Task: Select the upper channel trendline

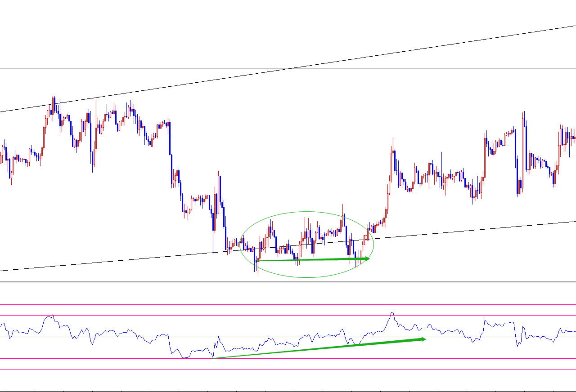Action: point(288,69)
